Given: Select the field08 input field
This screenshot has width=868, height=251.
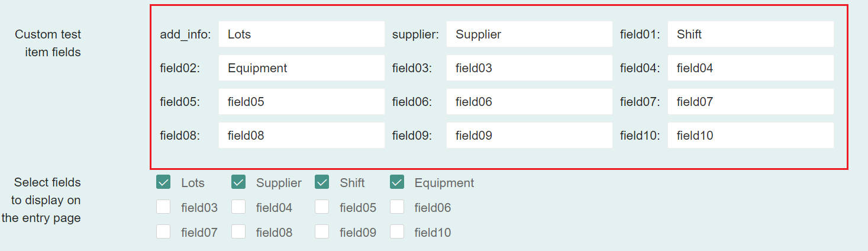Looking at the screenshot, I should pyautogui.click(x=301, y=136).
